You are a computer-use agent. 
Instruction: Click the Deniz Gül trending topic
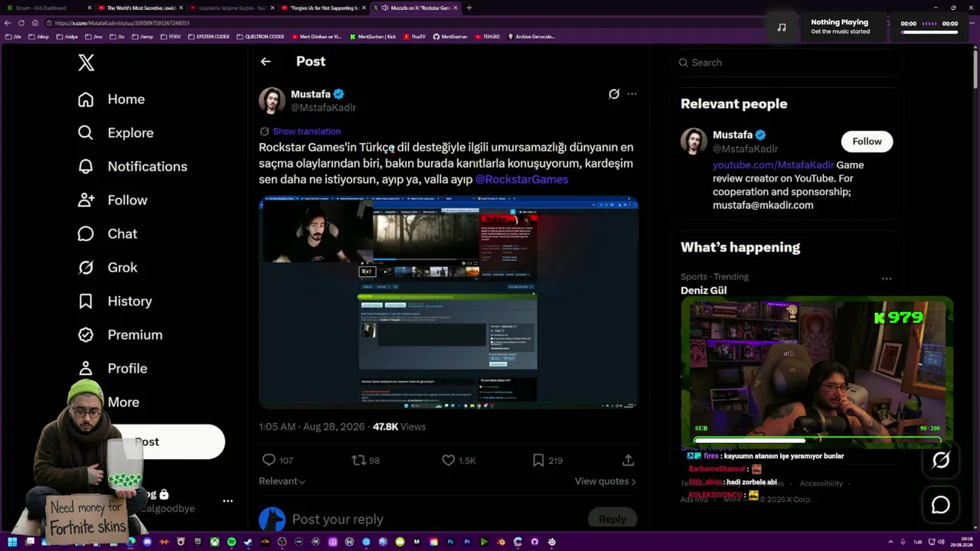[x=704, y=291]
